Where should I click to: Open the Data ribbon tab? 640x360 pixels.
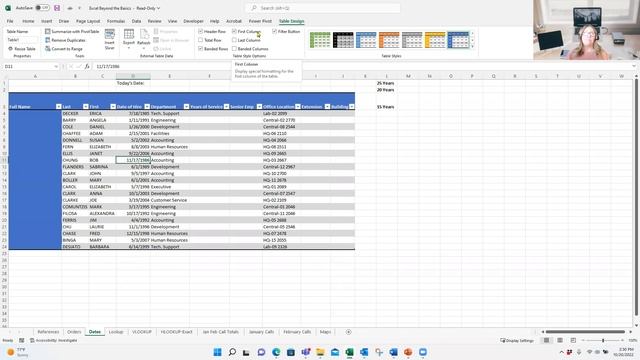[136, 21]
